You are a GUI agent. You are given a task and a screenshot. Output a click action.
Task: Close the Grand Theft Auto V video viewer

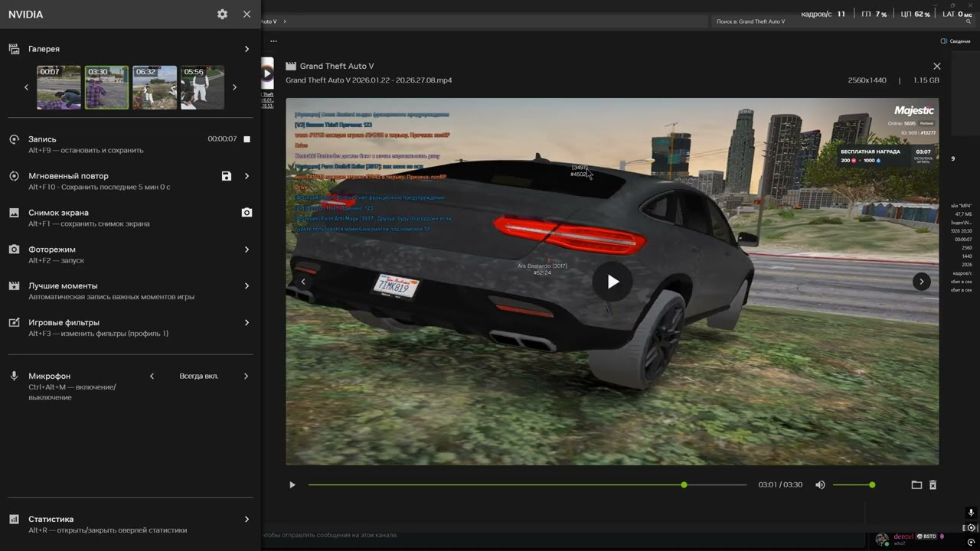pos(936,67)
